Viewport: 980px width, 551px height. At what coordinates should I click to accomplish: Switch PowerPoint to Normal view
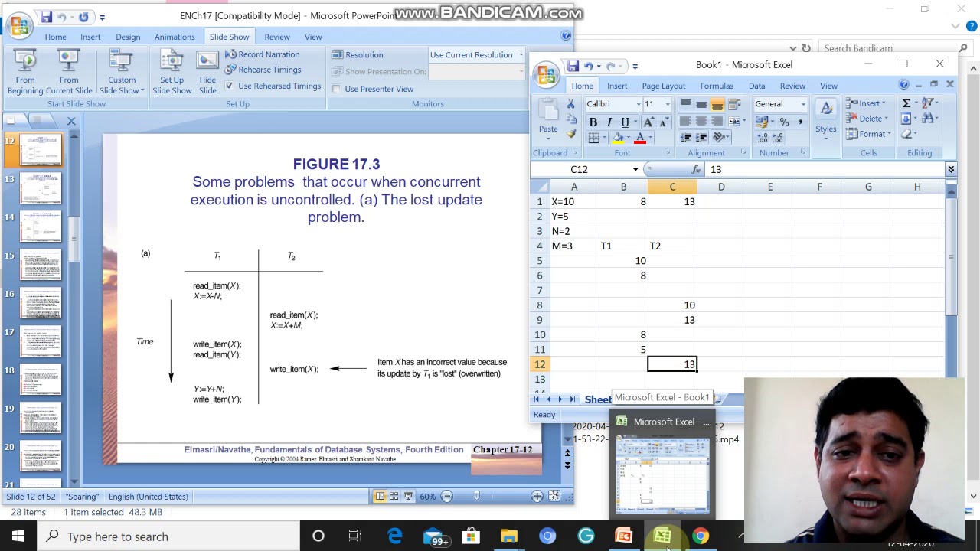380,497
